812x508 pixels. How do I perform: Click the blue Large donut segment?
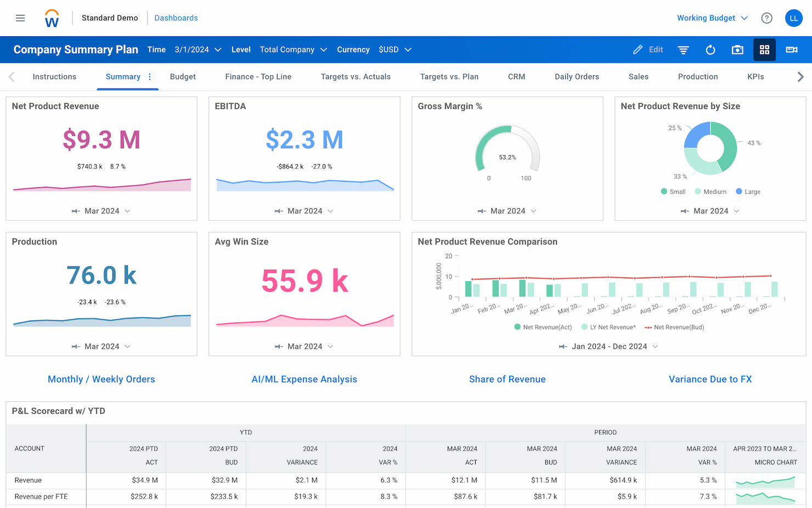(x=697, y=134)
